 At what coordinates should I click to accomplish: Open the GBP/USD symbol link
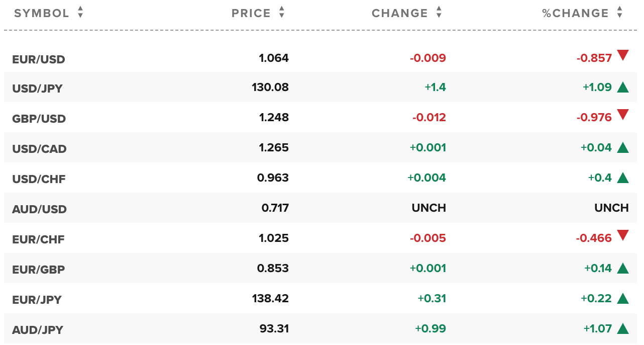pyautogui.click(x=39, y=119)
